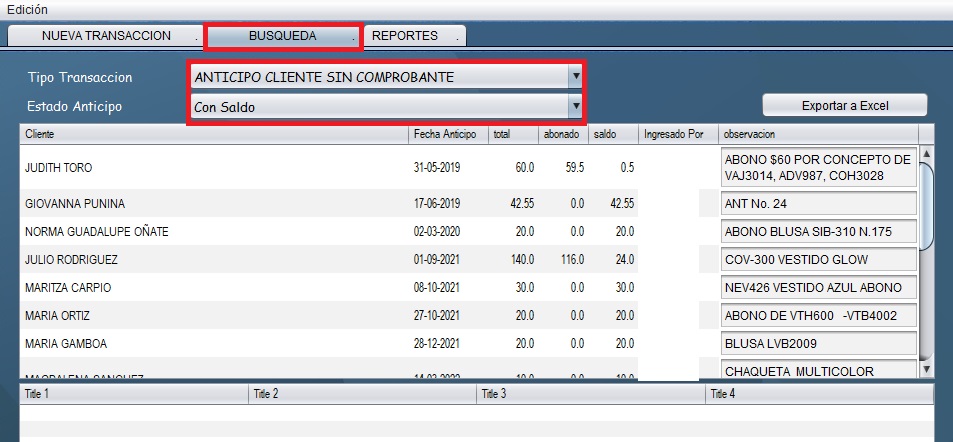Click the Ingresado Por column header
953x442 pixels.
677,134
